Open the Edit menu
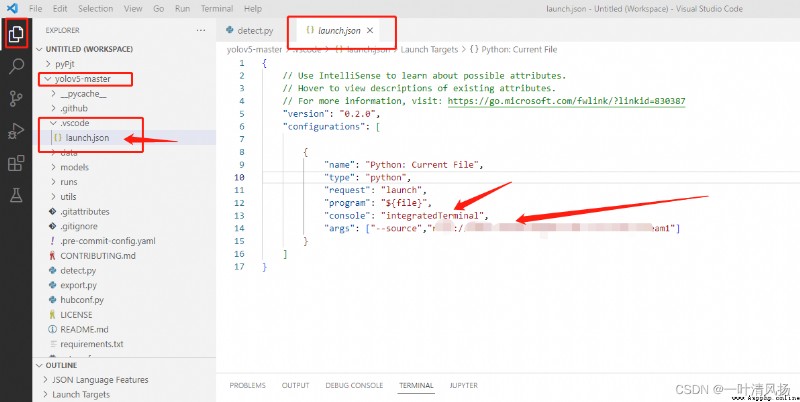 pyautogui.click(x=60, y=9)
